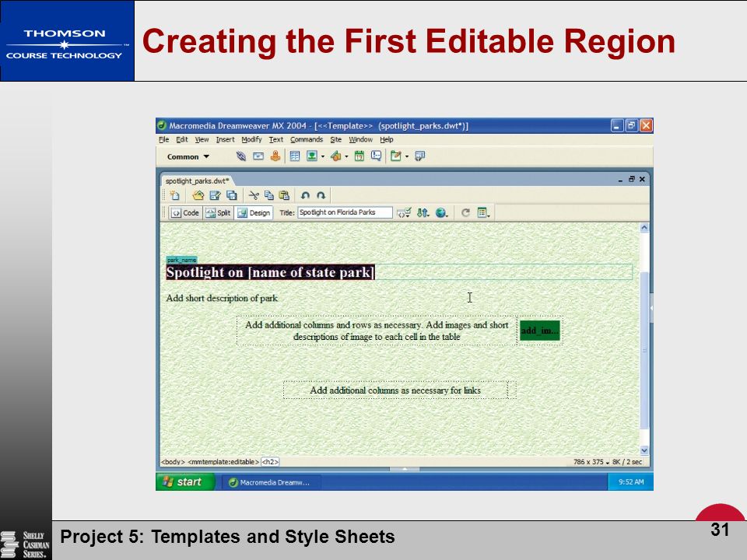Click the Title field with Spotlight on Florida Parks
Screen dimensions: 747x560
pos(345,212)
